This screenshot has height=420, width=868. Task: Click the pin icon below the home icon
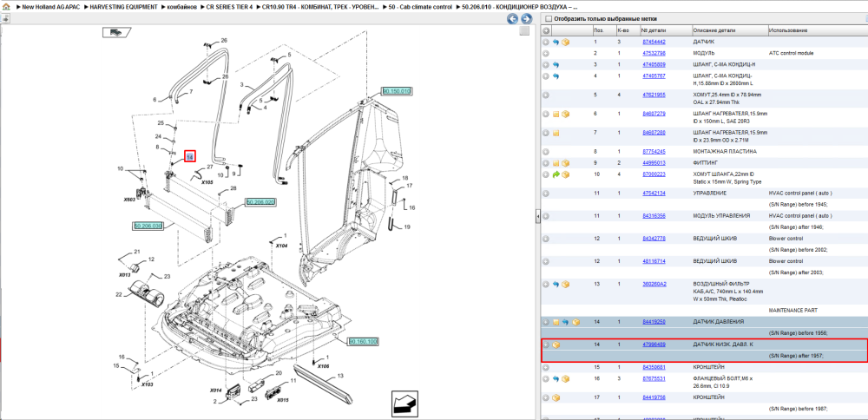tap(5, 19)
